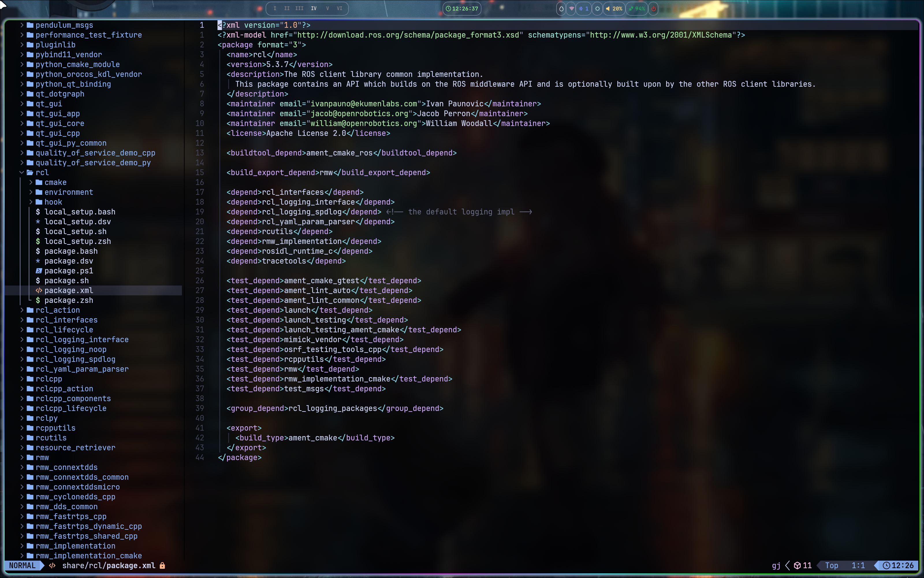This screenshot has height=578, width=924.
Task: Click the shell icon of local_setup.sh
Action: [38, 231]
